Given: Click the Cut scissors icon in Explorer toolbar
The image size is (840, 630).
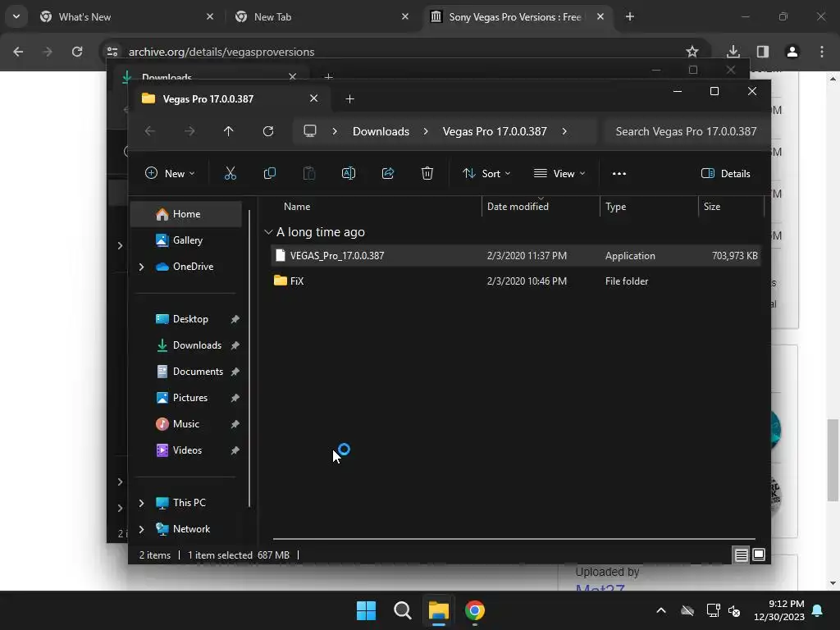Looking at the screenshot, I should pos(230,173).
